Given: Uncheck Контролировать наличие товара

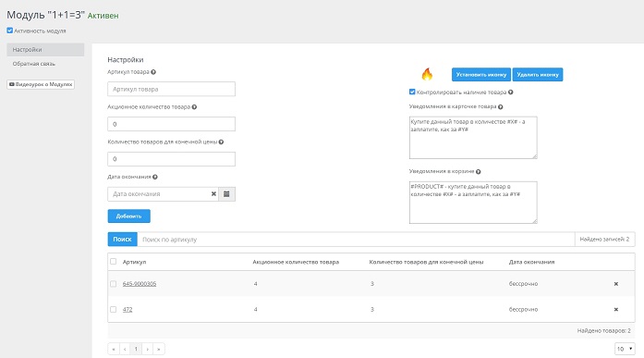Looking at the screenshot, I should coord(412,93).
